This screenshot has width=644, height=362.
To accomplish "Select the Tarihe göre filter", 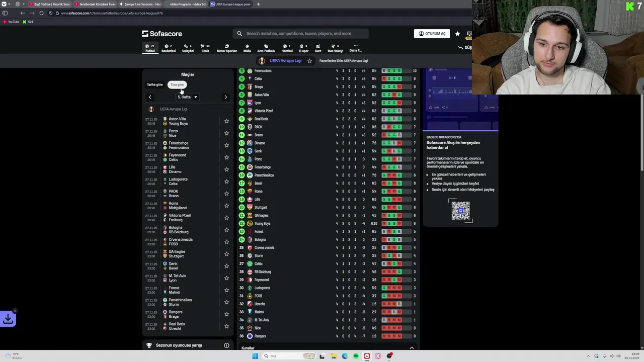I will [x=154, y=85].
